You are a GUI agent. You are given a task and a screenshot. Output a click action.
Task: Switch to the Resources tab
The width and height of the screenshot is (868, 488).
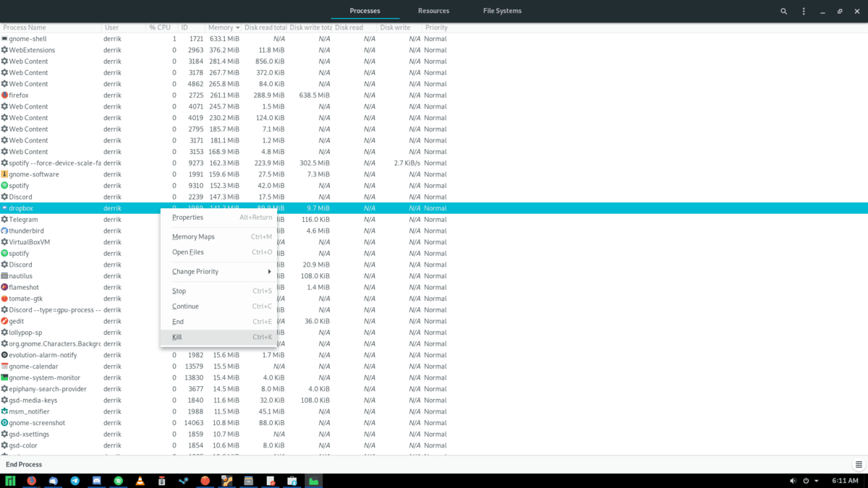(433, 11)
